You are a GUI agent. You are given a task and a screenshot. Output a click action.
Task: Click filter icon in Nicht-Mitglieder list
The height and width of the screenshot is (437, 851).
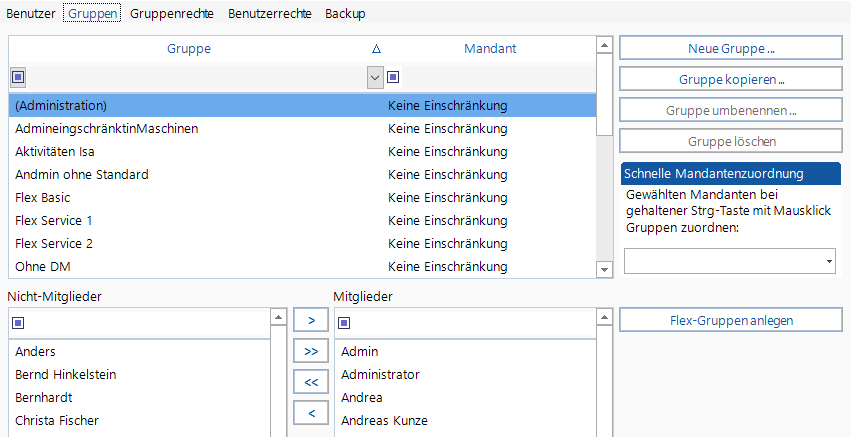tap(19, 323)
